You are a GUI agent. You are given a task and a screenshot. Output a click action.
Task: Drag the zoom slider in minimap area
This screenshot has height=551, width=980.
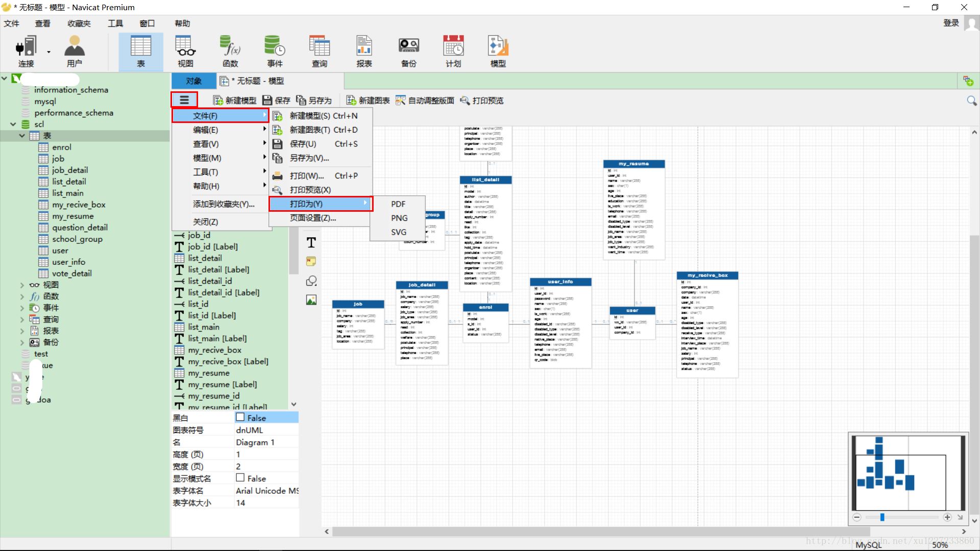tap(883, 518)
